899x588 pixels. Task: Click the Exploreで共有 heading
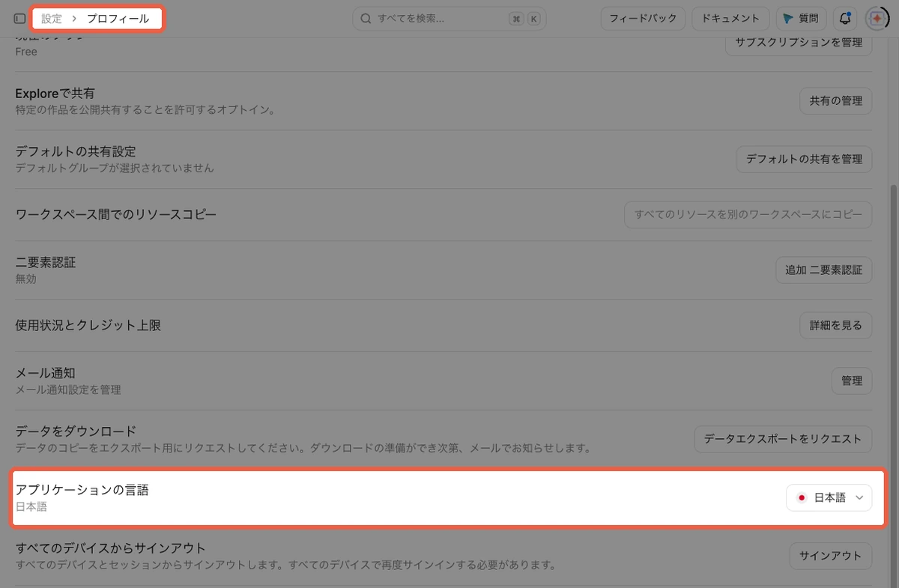(55, 93)
